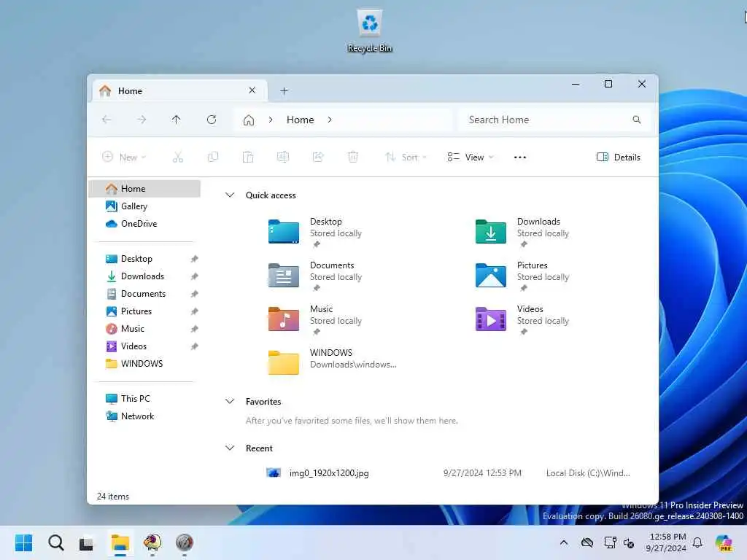Screen dimensions: 747x560
Task: Open the Copilot preview icon in taskbar
Action: [x=724, y=542]
